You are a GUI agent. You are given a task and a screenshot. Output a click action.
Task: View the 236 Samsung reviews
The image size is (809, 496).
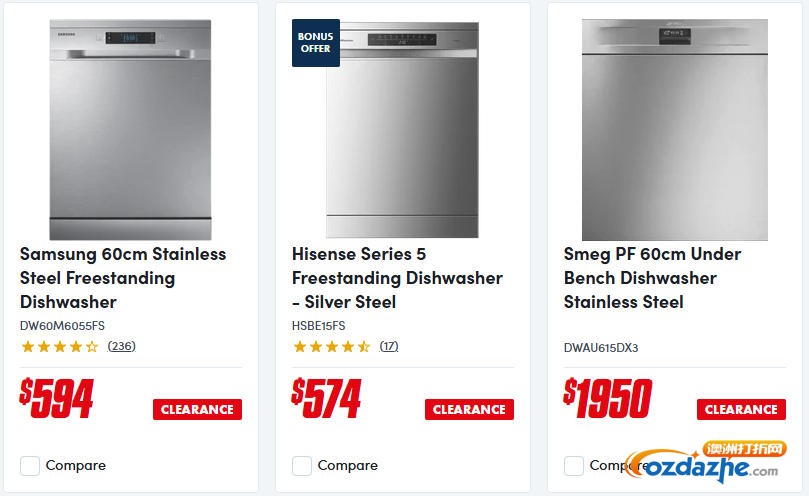(x=122, y=347)
